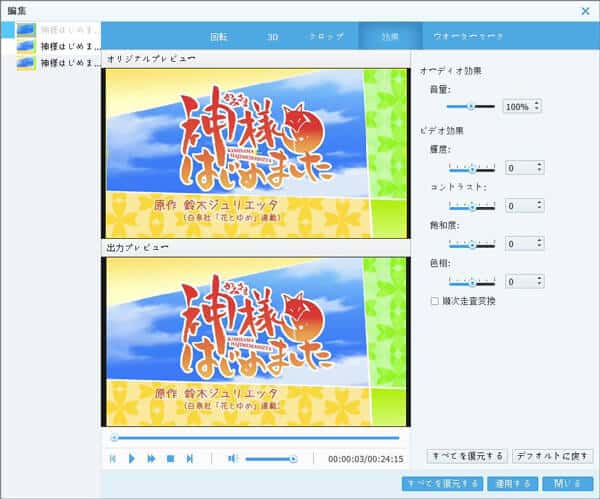The height and width of the screenshot is (499, 600).
Task: Click the 音量 100% spinner arrows
Action: click(537, 106)
